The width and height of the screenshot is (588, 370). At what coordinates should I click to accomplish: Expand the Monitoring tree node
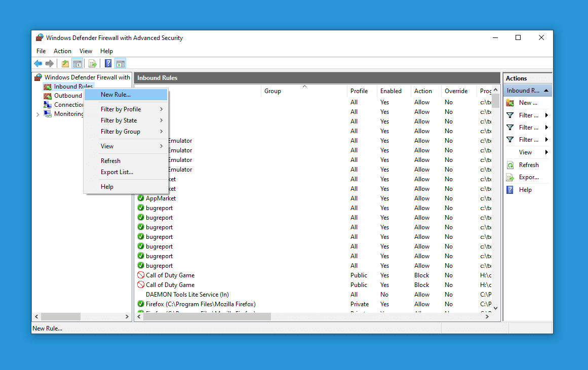tap(37, 114)
